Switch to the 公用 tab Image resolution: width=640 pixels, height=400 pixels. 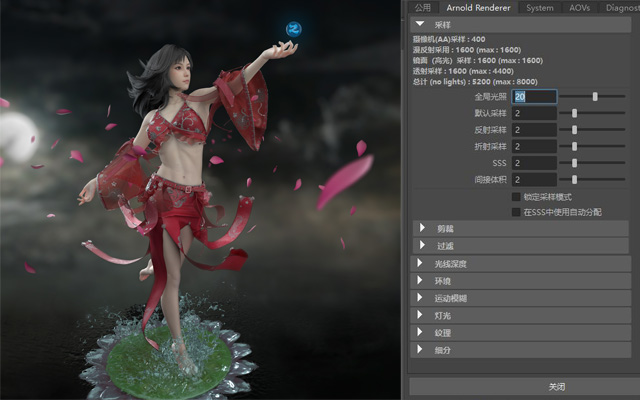point(423,8)
